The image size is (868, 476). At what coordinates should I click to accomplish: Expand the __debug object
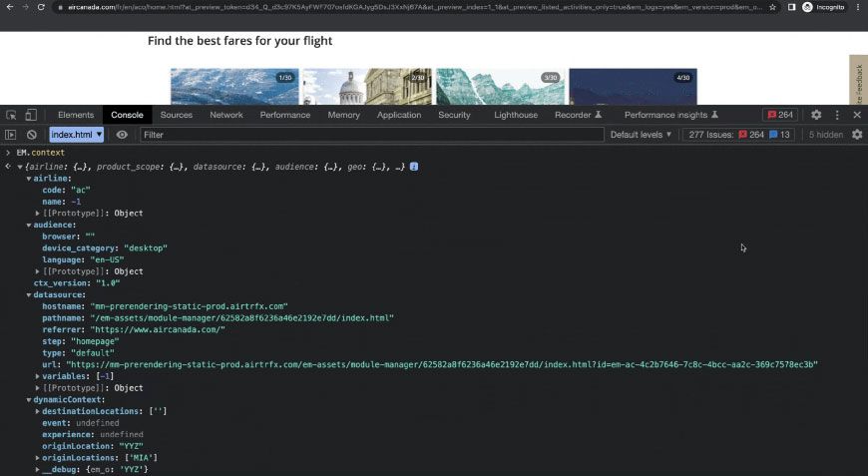[x=38, y=469]
